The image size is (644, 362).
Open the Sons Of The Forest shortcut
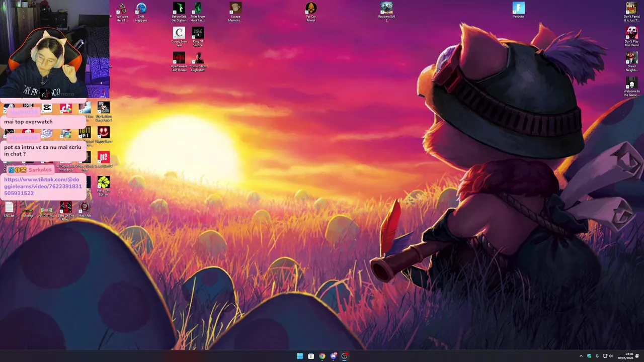pyautogui.click(x=65, y=211)
